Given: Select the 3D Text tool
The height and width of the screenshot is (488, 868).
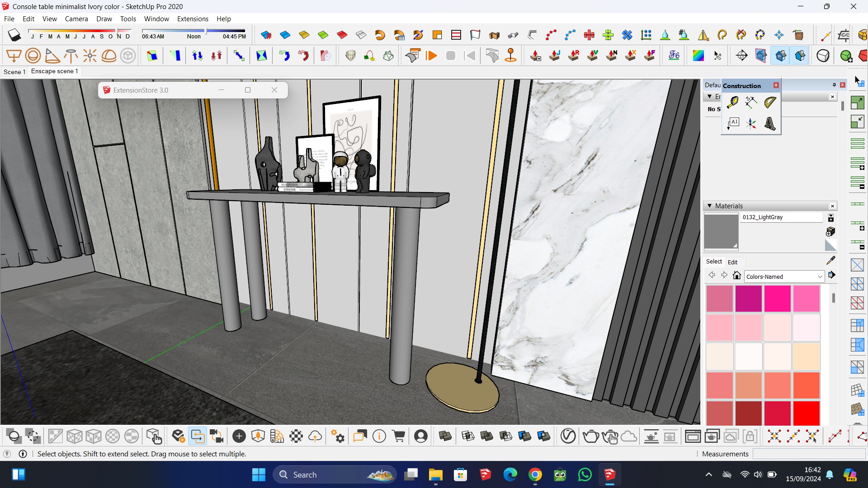Looking at the screenshot, I should click(x=770, y=123).
